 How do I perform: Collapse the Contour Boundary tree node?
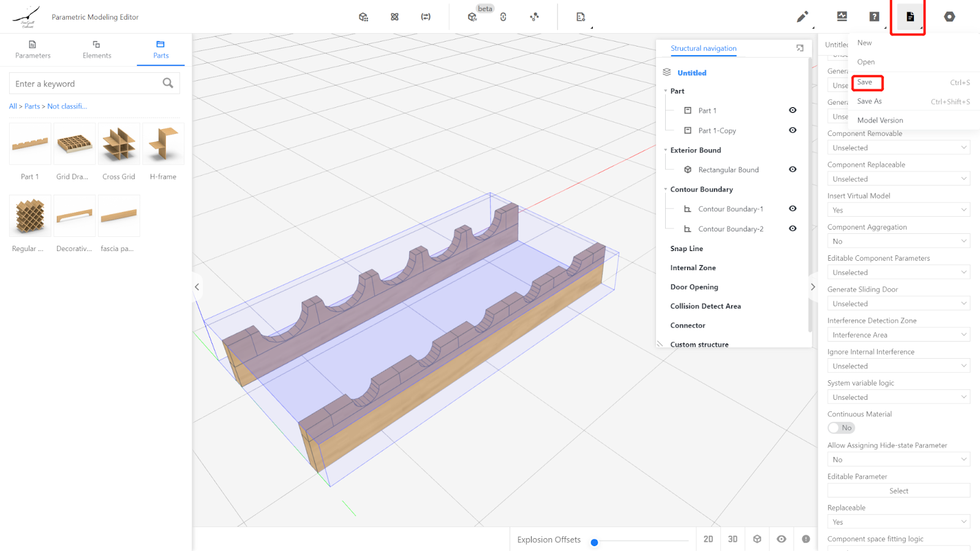click(x=666, y=189)
